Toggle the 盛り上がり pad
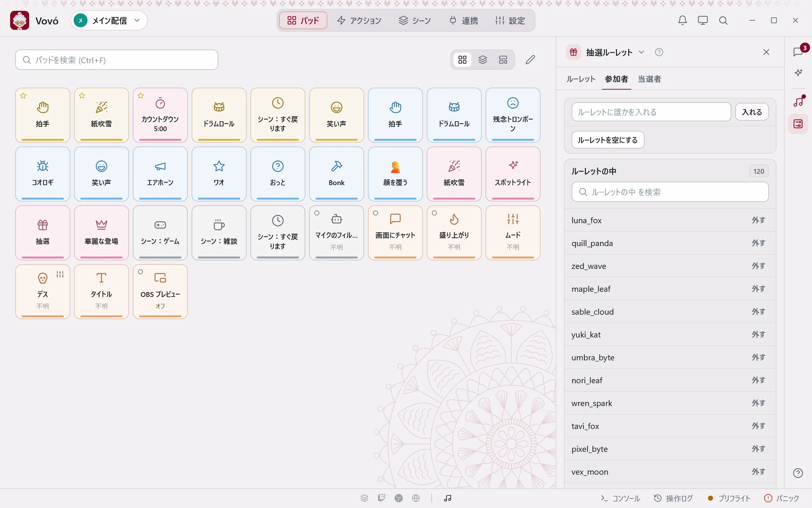 tap(454, 232)
